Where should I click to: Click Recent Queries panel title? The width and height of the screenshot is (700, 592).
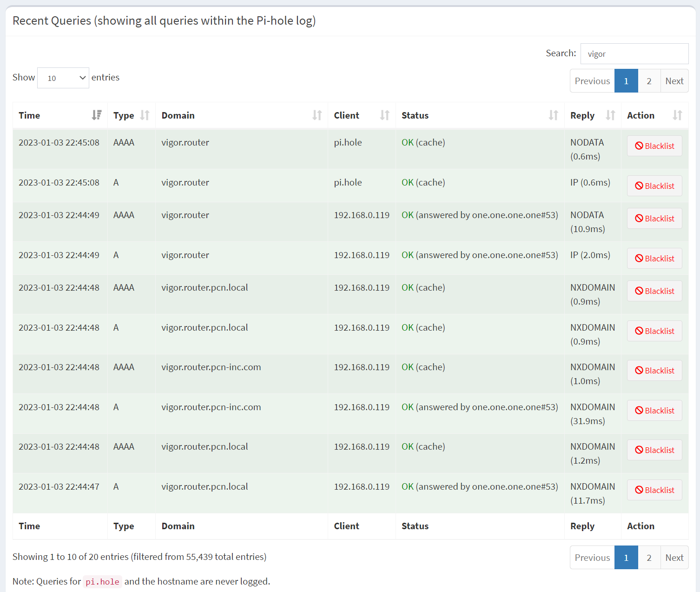164,20
